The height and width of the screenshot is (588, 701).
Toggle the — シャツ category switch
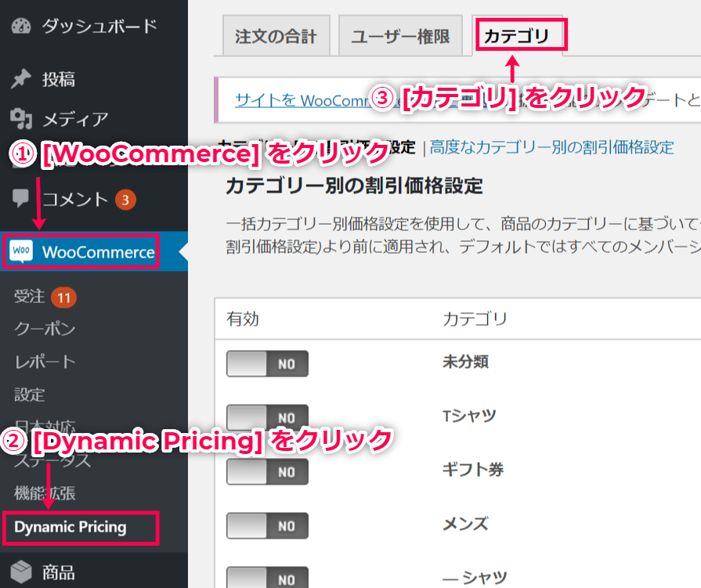(267, 577)
